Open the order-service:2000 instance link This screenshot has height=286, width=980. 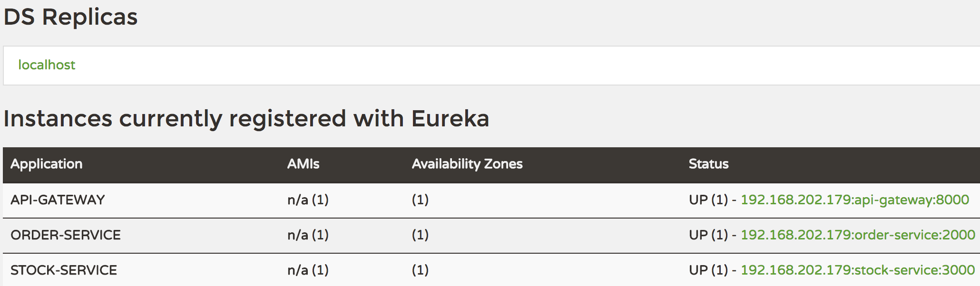coord(857,235)
